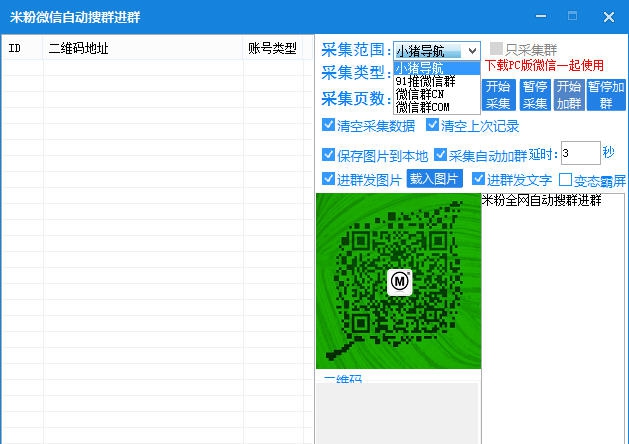Click the 开始采集 button
629x444 pixels.
[x=498, y=95]
